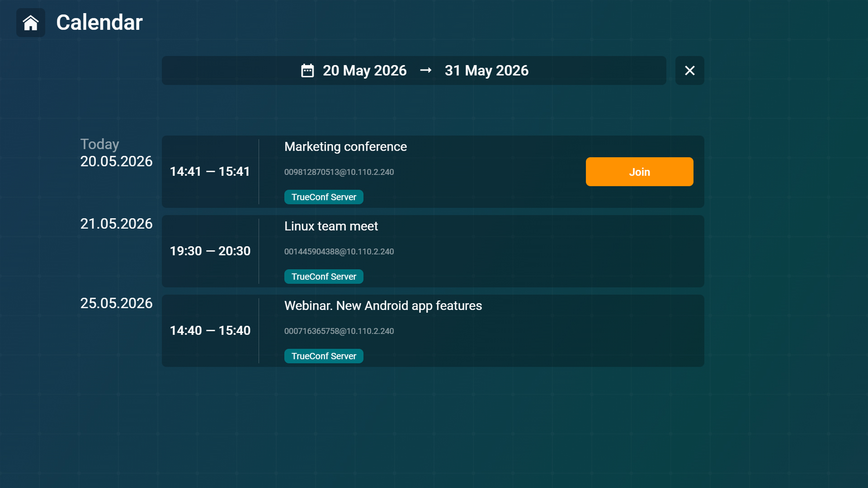Open the Linux team meet entry
Image resolution: width=868 pixels, height=488 pixels.
[433, 251]
